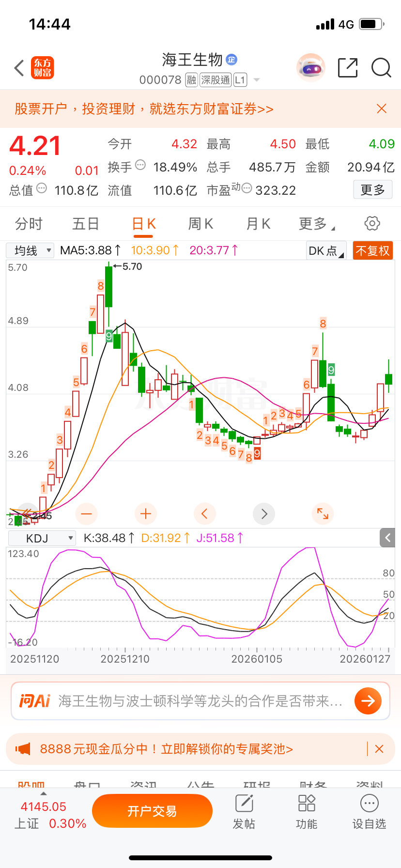
Task: Expand chart to fullscreen icon
Action: (323, 513)
